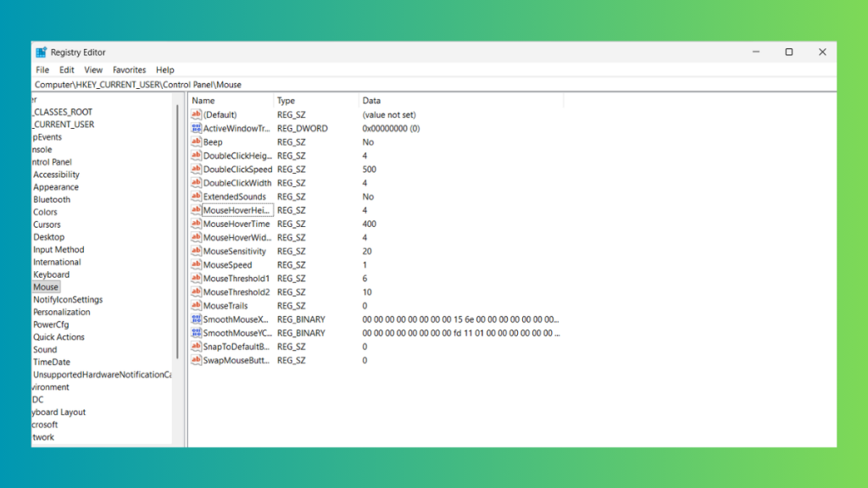The width and height of the screenshot is (868, 488).
Task: Select the Bluetooth key in the tree
Action: (52, 200)
